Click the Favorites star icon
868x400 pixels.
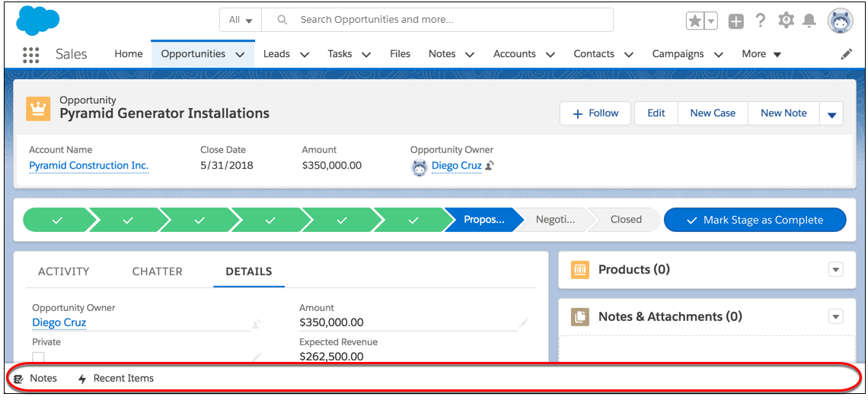click(x=694, y=21)
